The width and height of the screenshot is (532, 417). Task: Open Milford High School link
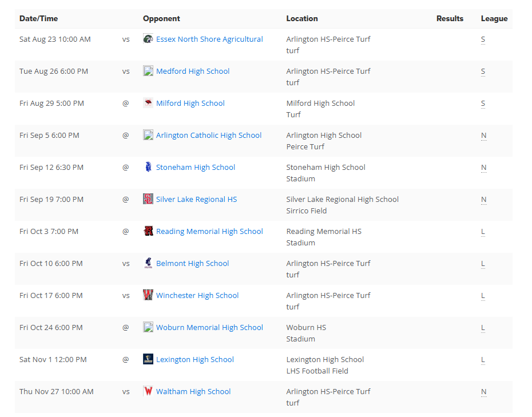190,103
